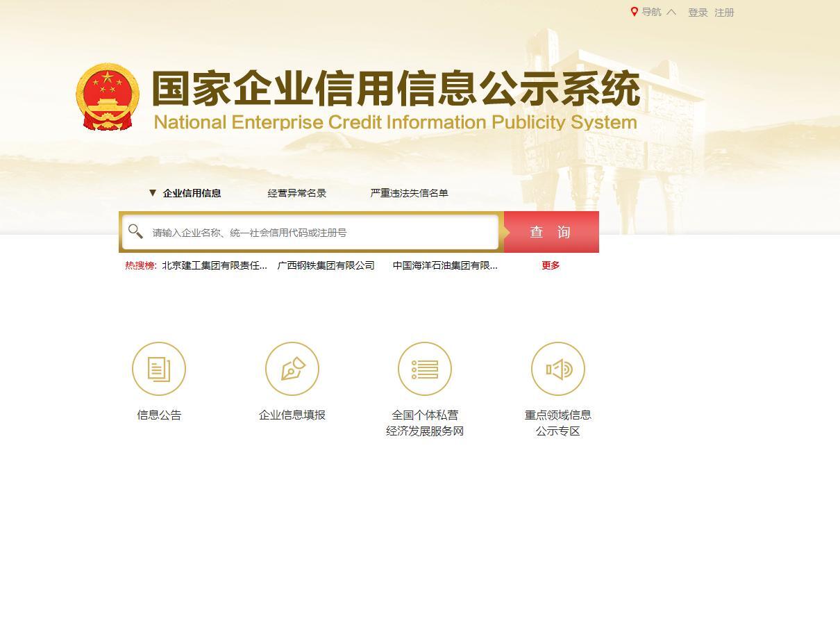Click the magnifier icon in search box
Screen dimensions: 840x639
(136, 231)
